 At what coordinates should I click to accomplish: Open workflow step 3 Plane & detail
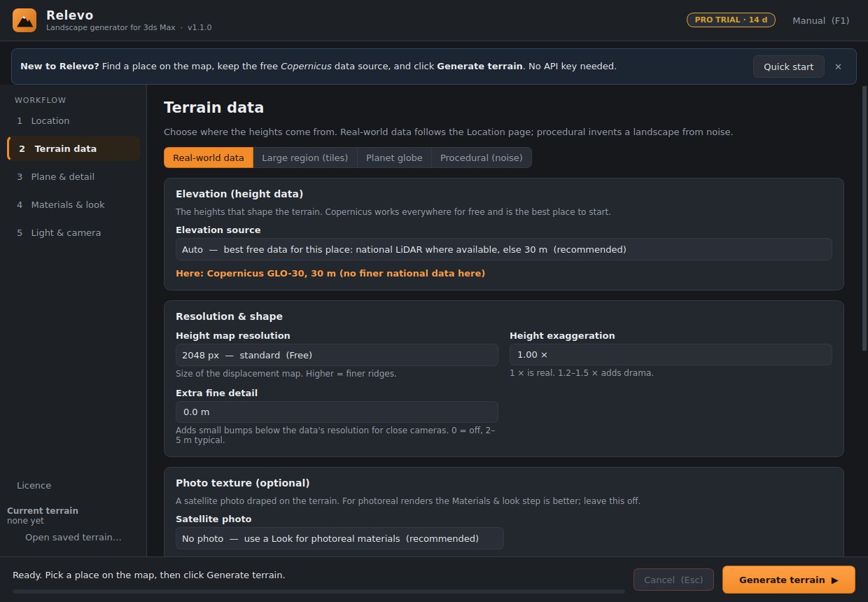tap(73, 176)
